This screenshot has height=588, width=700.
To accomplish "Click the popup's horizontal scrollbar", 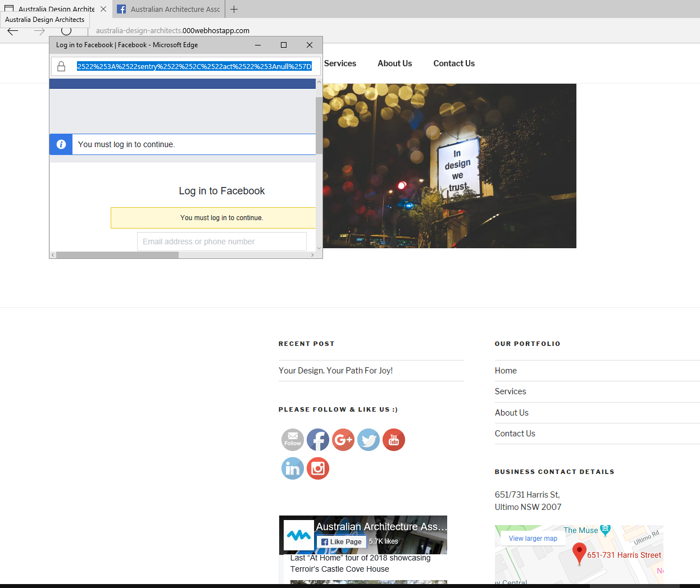I will (x=117, y=255).
